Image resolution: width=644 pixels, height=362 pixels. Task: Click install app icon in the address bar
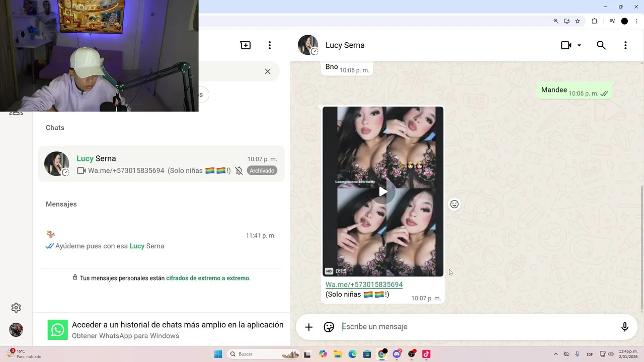[567, 21]
